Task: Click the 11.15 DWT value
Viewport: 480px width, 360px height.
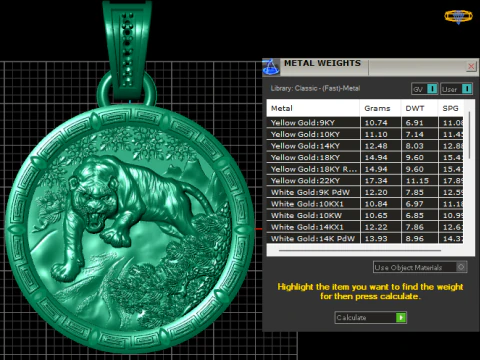Action: tap(417, 181)
